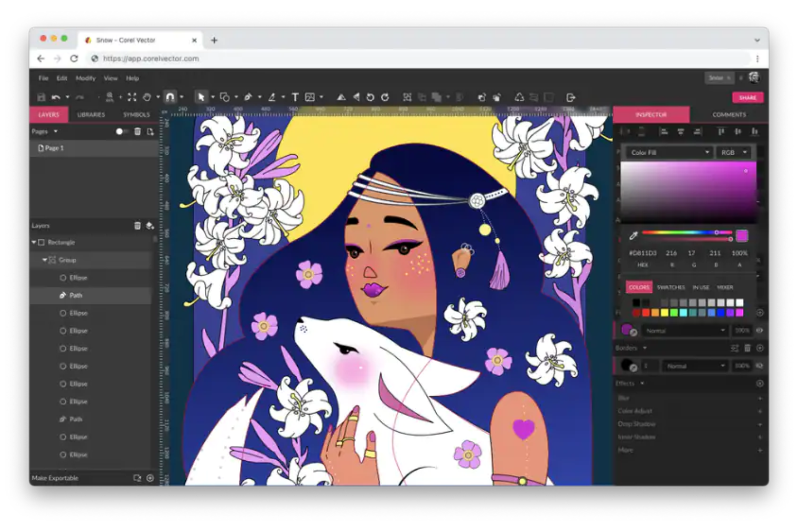Click the rotate clockwise icon
This screenshot has width=798, height=532.
click(385, 98)
